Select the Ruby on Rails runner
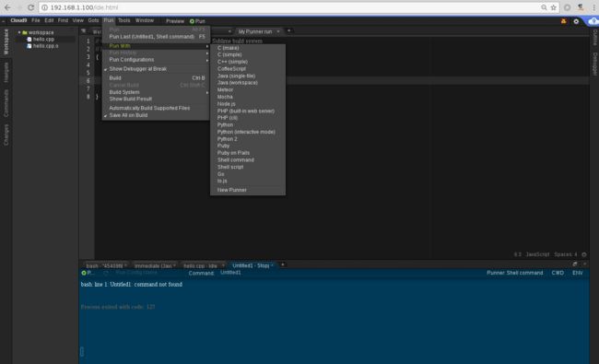599x364 pixels. tap(248, 153)
